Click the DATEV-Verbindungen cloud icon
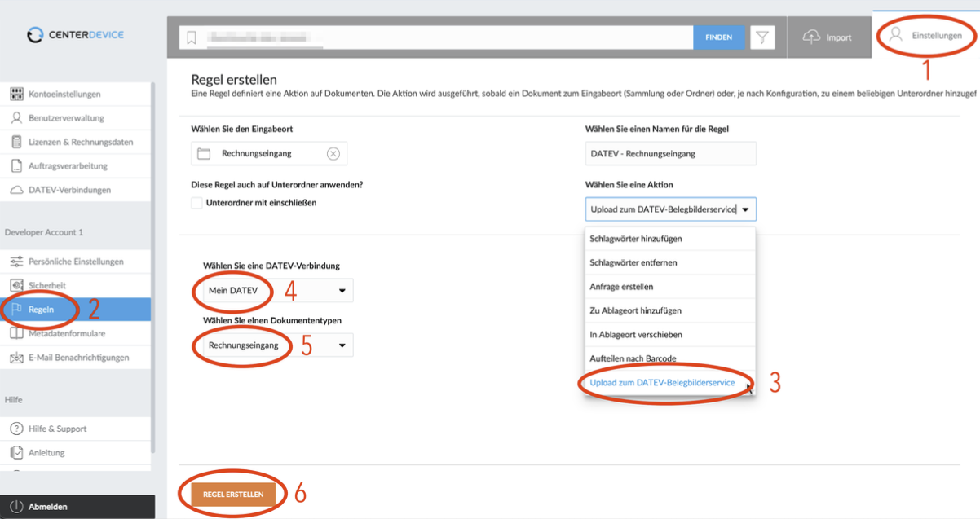 pyautogui.click(x=16, y=190)
